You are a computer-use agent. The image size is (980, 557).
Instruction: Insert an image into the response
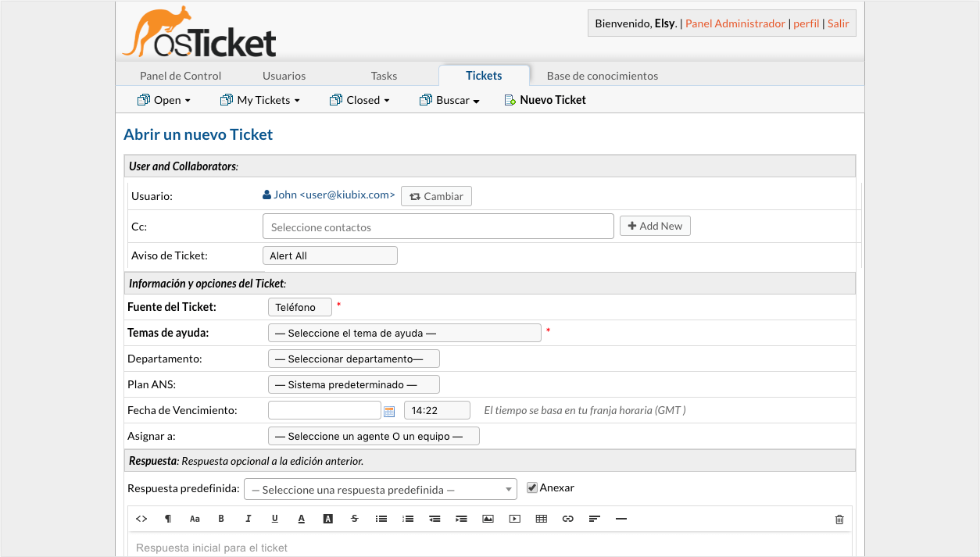click(x=488, y=519)
